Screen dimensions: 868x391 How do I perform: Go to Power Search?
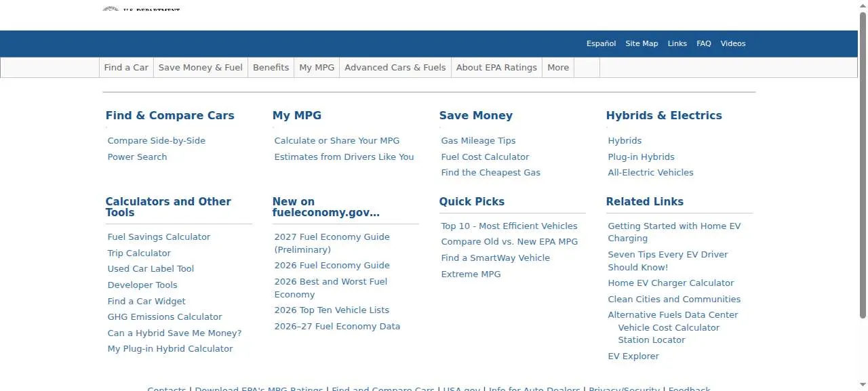137,157
